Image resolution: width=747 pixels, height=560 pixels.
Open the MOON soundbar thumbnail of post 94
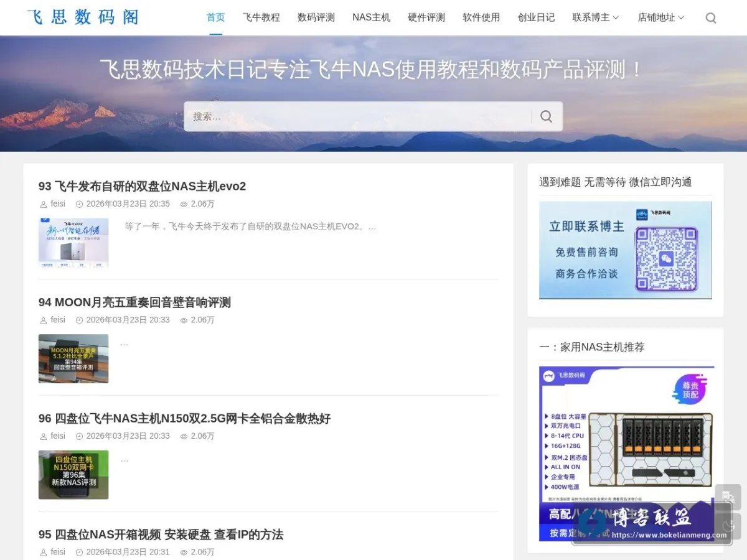click(73, 359)
